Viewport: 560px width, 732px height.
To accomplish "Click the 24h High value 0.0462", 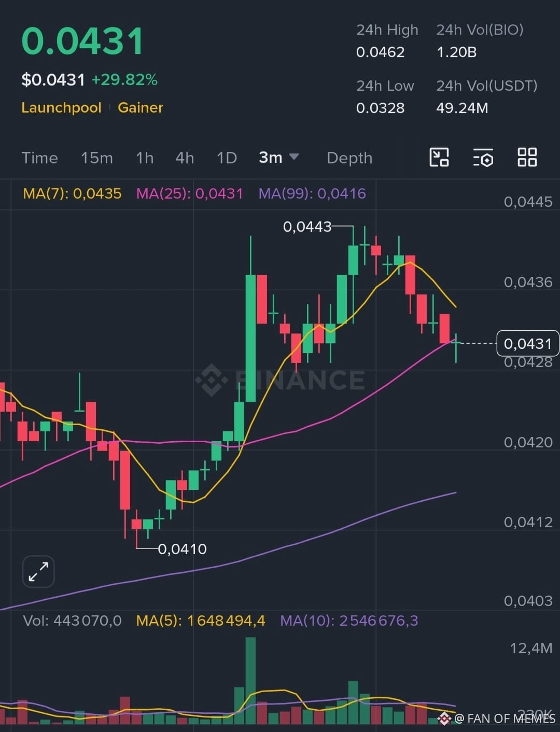I will [380, 52].
